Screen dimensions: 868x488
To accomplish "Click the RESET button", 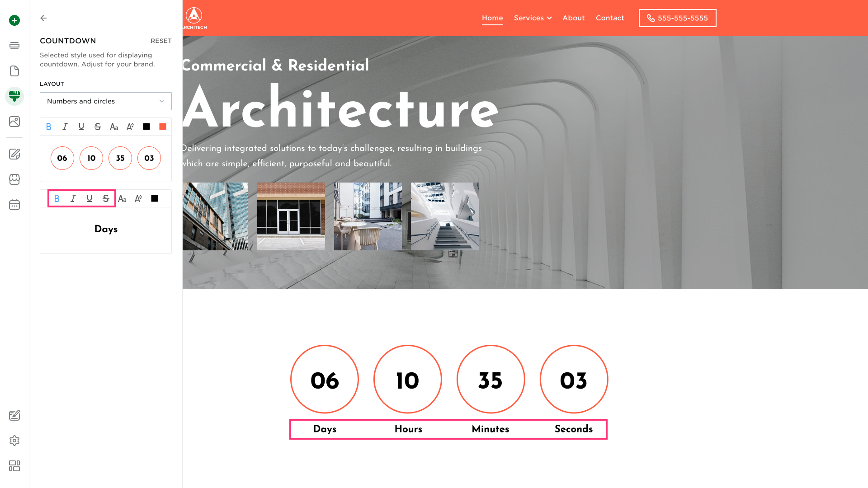I will point(161,41).
